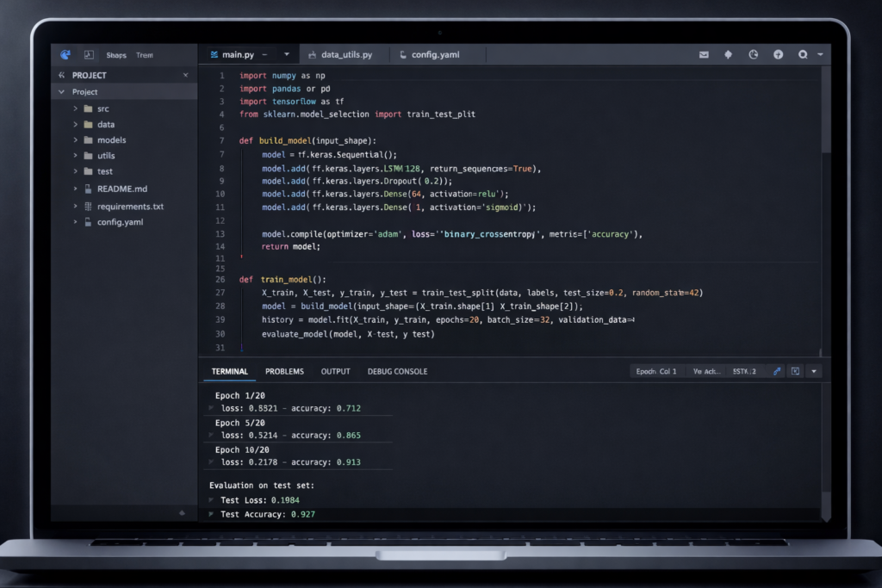
Task: Click the boxed icon in terminal toolbar
Action: (796, 371)
